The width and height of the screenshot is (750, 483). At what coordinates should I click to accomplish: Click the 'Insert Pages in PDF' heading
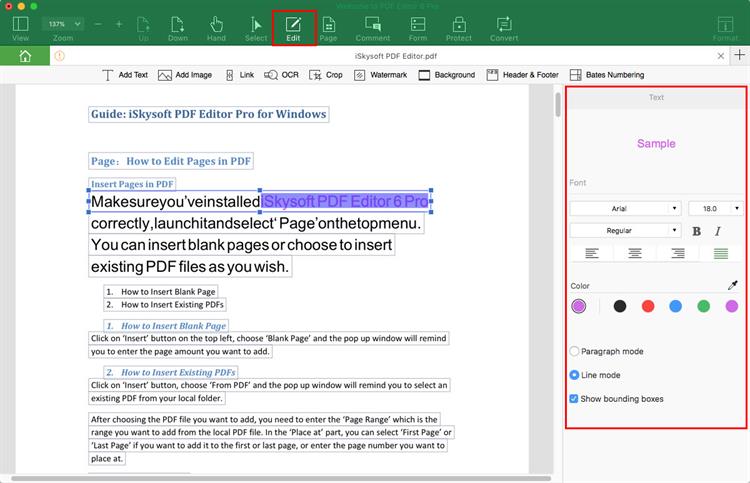132,184
